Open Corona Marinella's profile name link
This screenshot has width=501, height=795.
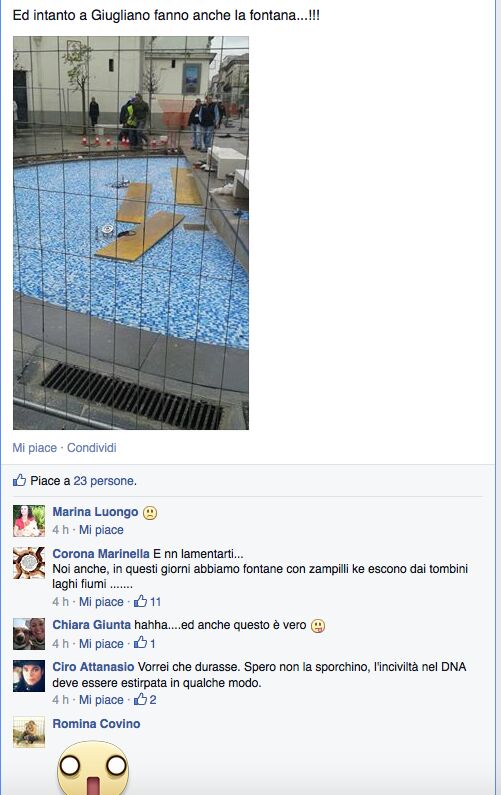[x=101, y=554]
